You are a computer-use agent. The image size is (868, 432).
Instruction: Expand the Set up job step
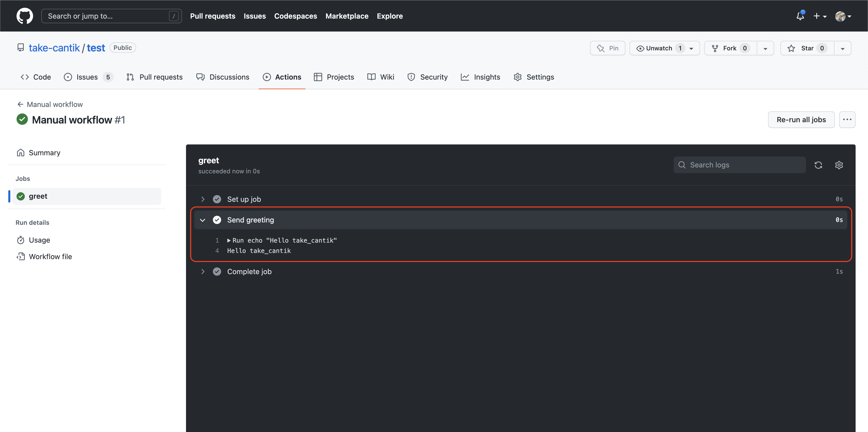point(203,199)
